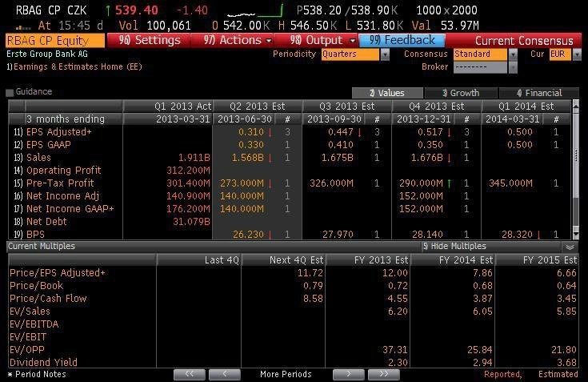
Task: Click the intraday price sparkline chart
Action: tap(254, 11)
